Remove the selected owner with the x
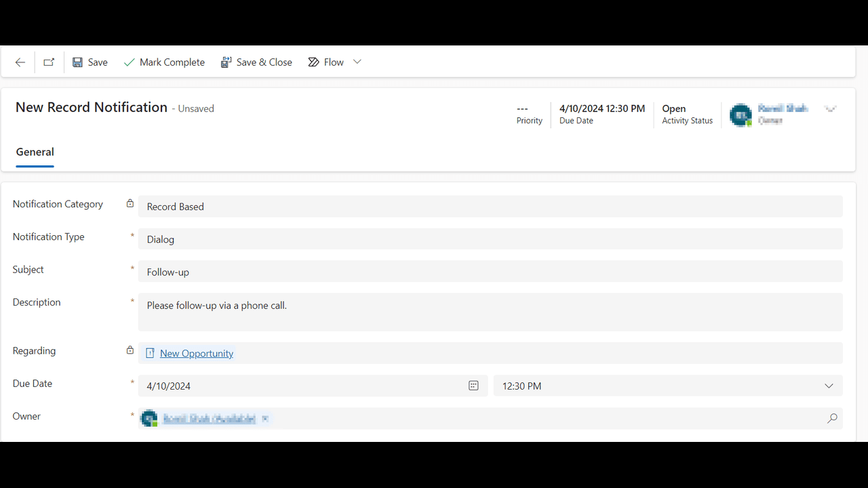The width and height of the screenshot is (868, 488). [x=265, y=419]
